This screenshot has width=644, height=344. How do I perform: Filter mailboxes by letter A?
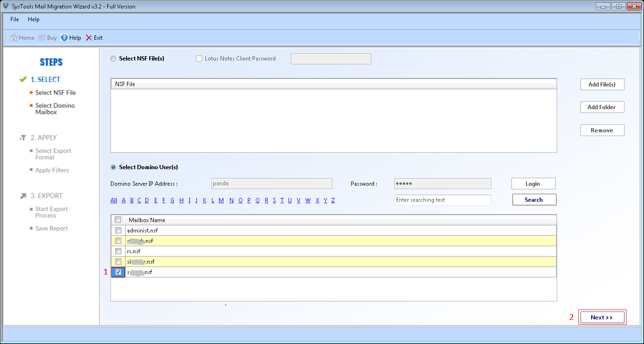(x=124, y=200)
